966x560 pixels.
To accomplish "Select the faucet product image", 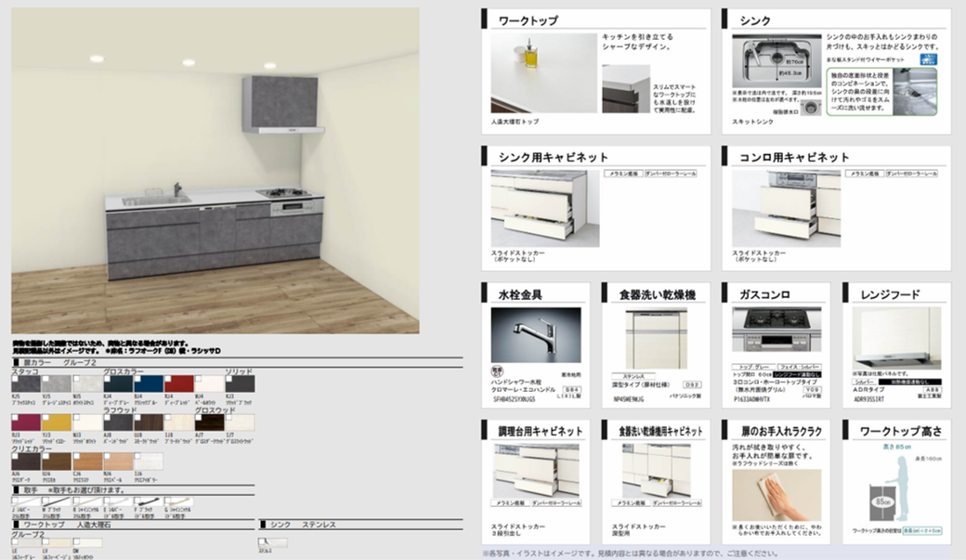I will tap(536, 334).
